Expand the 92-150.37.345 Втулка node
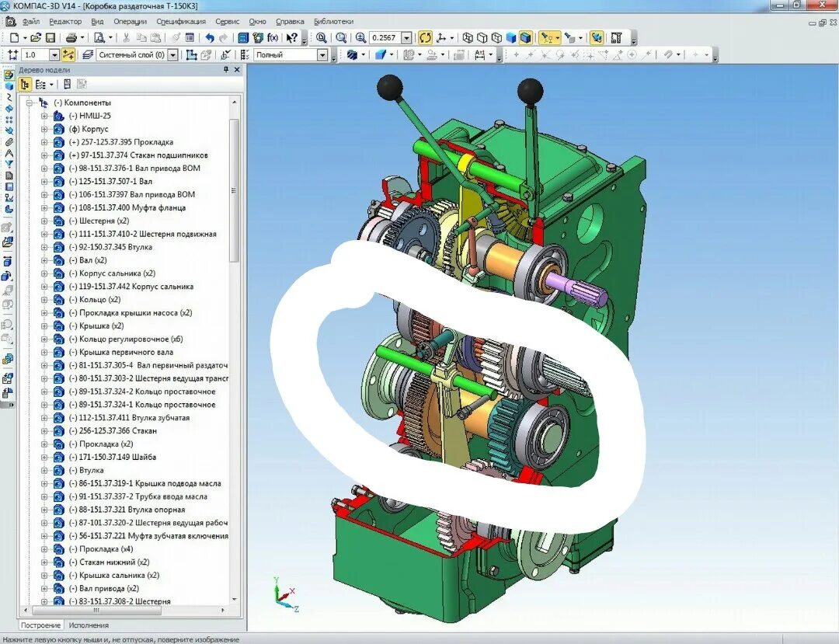The image size is (839, 644). 44,247
